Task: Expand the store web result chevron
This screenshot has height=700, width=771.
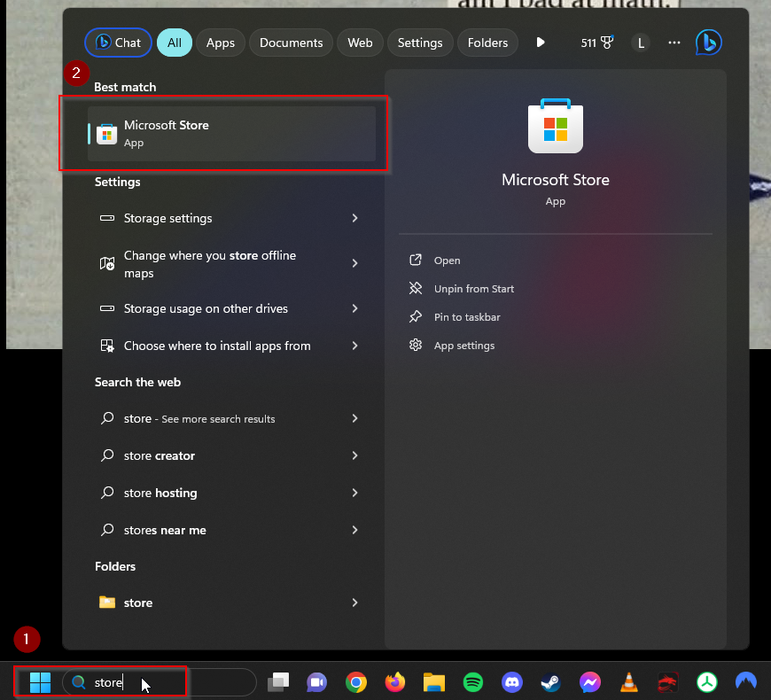Action: click(x=355, y=419)
